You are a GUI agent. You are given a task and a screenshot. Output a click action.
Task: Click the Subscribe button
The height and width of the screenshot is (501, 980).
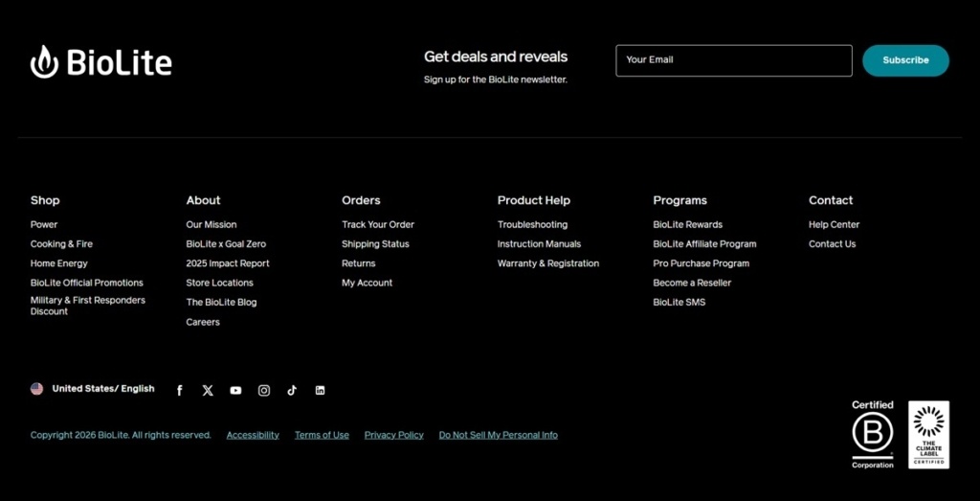coord(905,60)
